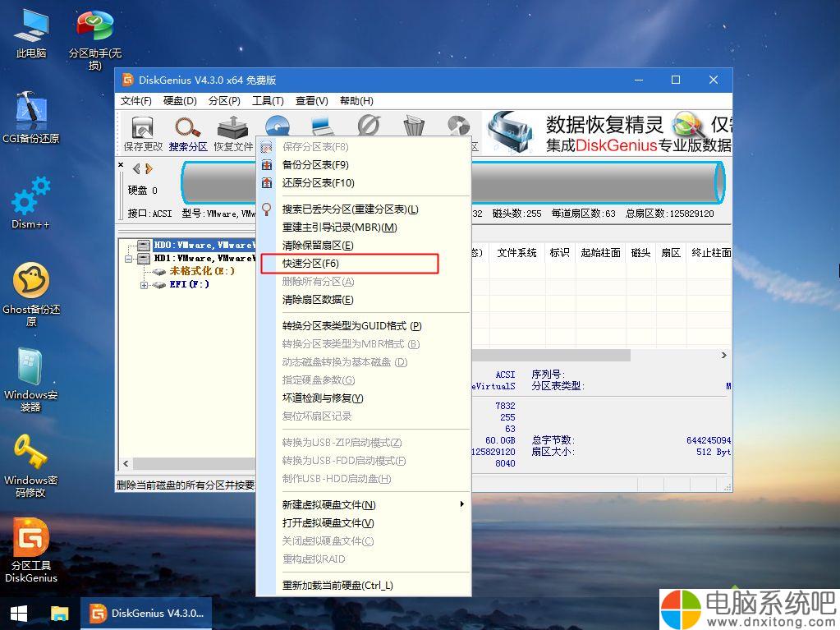This screenshot has height=630, width=840.
Task: Expand 新建虚拟硬盘文件 submenu
Action: [364, 505]
